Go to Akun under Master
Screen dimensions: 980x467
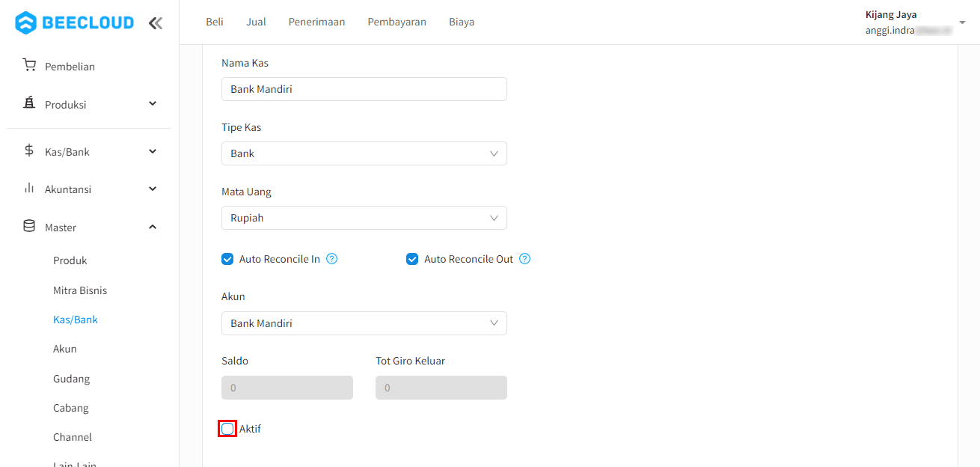click(x=65, y=349)
